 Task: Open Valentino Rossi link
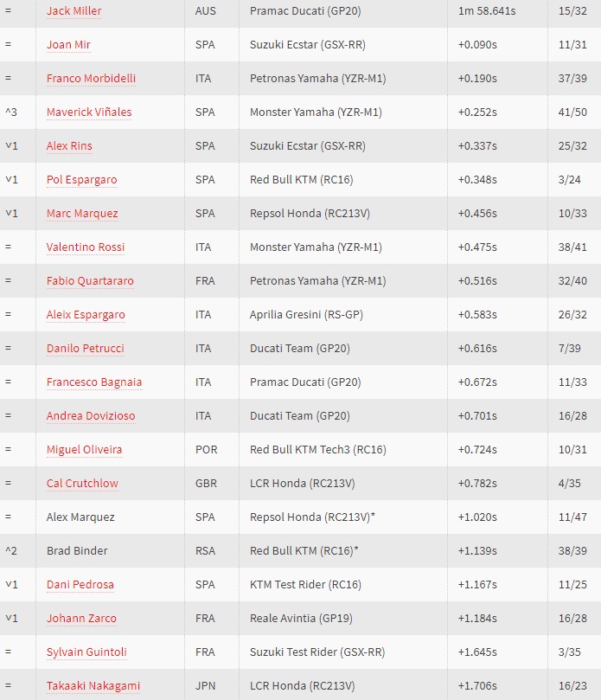[86, 247]
